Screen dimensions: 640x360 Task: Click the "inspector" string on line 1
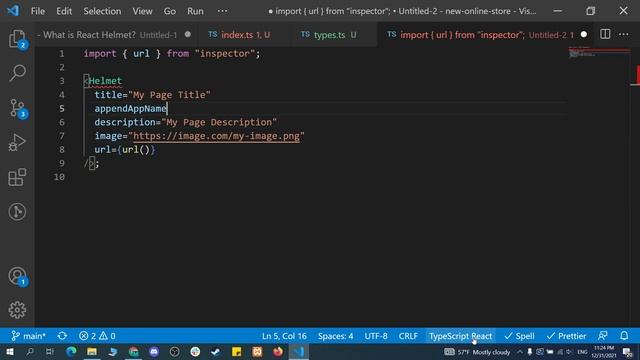(x=225, y=53)
